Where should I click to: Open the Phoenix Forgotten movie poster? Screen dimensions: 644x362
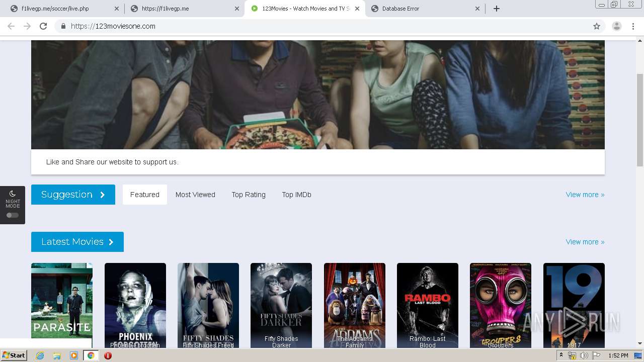135,305
